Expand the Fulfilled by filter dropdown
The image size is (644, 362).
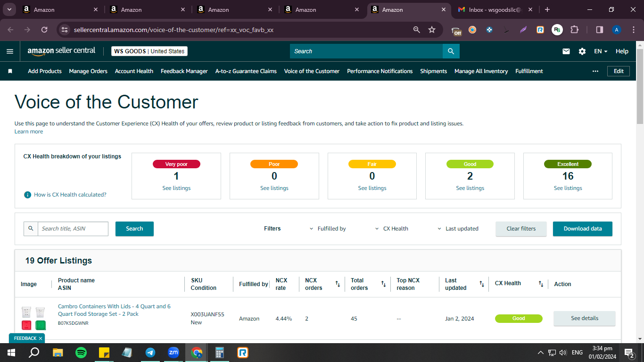[328, 229]
